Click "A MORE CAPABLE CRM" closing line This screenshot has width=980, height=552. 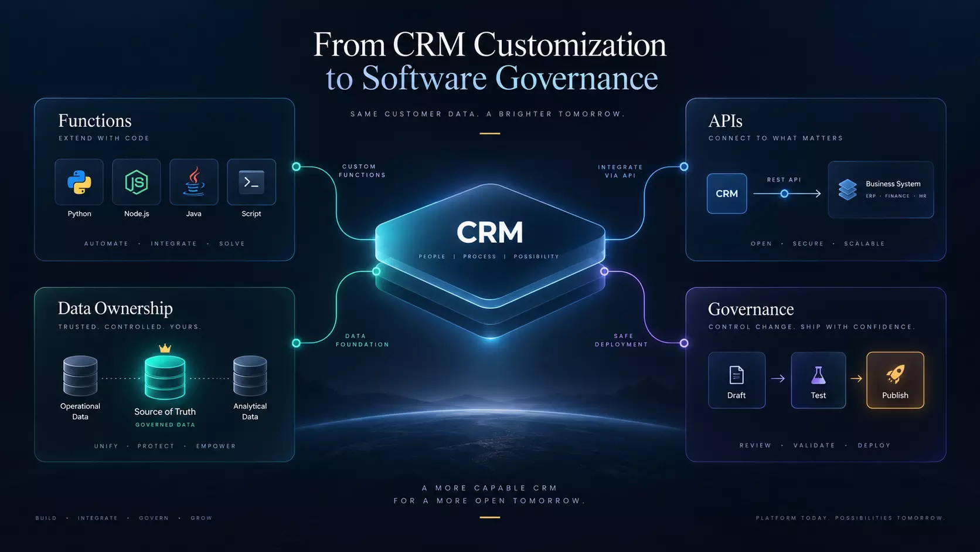(x=489, y=488)
